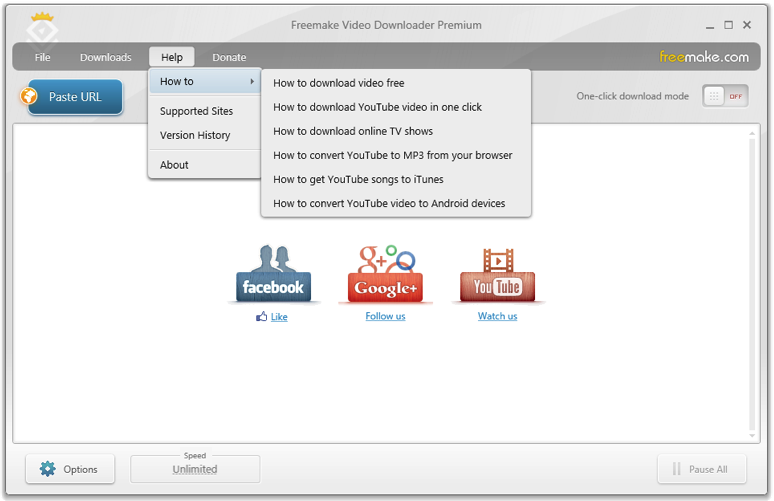774x501 pixels.
Task: Click the Follow us link
Action: coord(386,316)
